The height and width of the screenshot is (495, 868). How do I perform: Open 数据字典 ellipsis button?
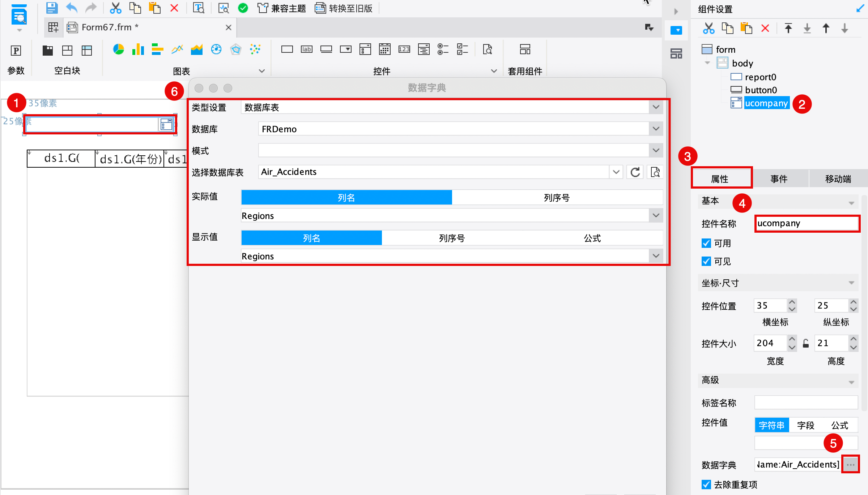coord(850,464)
